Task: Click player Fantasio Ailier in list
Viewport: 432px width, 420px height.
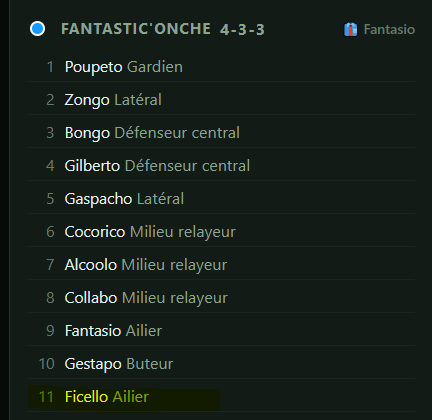Action: (221, 331)
